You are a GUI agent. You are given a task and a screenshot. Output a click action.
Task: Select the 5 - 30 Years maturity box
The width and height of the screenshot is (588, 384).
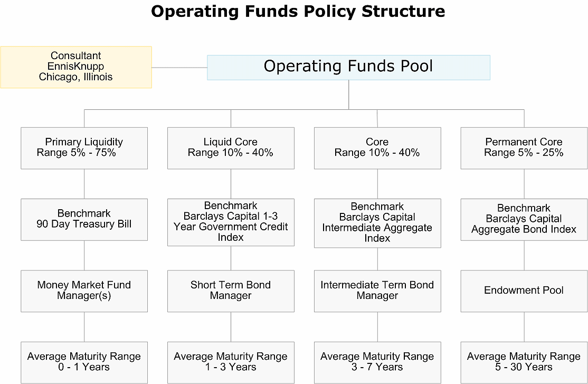[524, 362]
